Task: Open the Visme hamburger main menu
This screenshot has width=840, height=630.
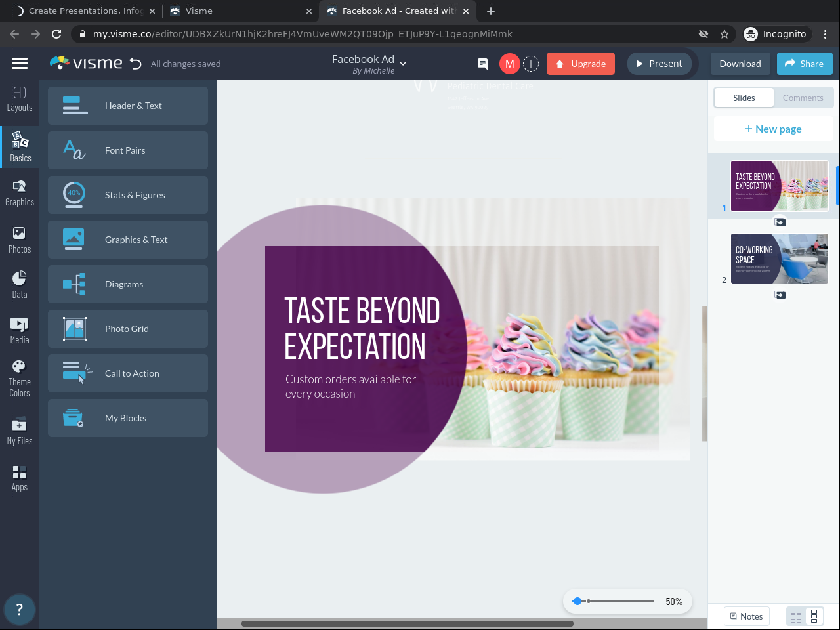Action: click(x=20, y=64)
